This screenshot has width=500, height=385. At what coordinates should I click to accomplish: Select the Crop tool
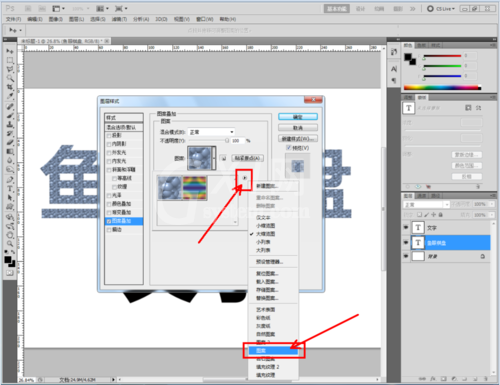pyautogui.click(x=10, y=87)
